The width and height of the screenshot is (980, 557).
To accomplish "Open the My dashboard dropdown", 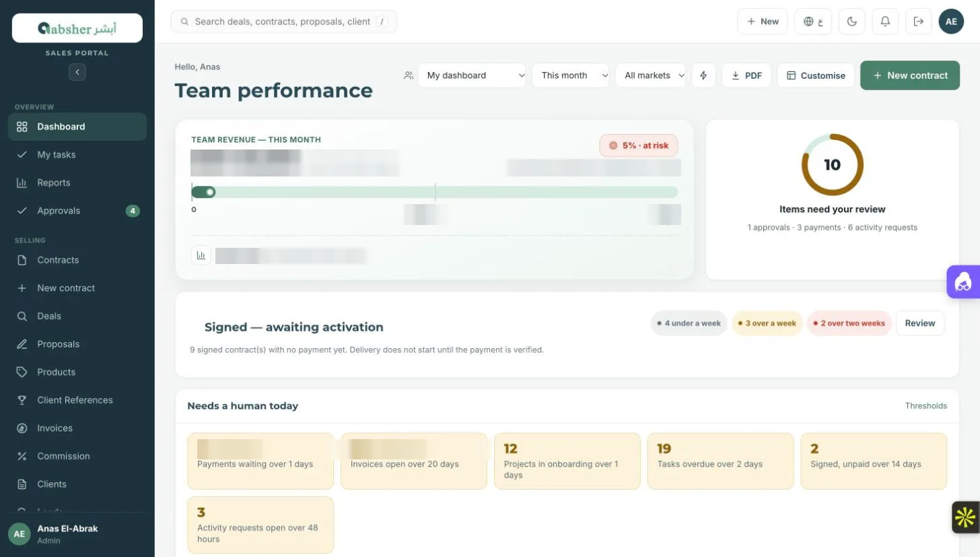I will pos(472,75).
